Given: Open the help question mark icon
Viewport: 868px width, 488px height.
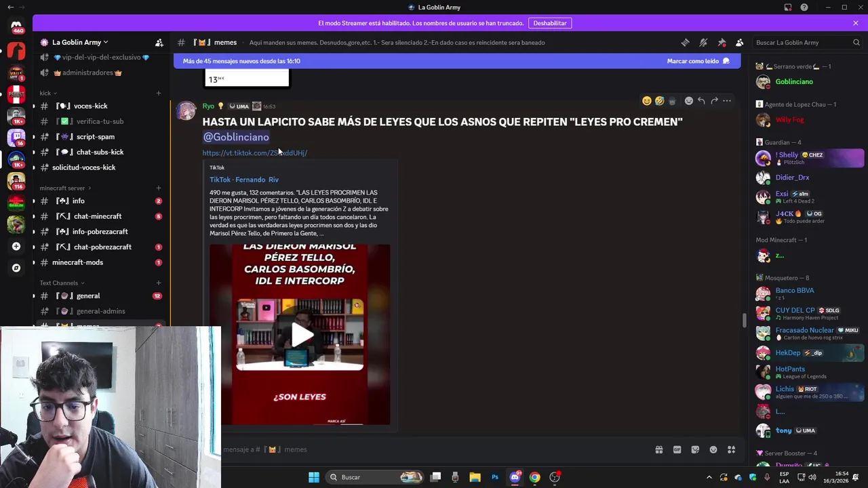Looking at the screenshot, I should (804, 7).
